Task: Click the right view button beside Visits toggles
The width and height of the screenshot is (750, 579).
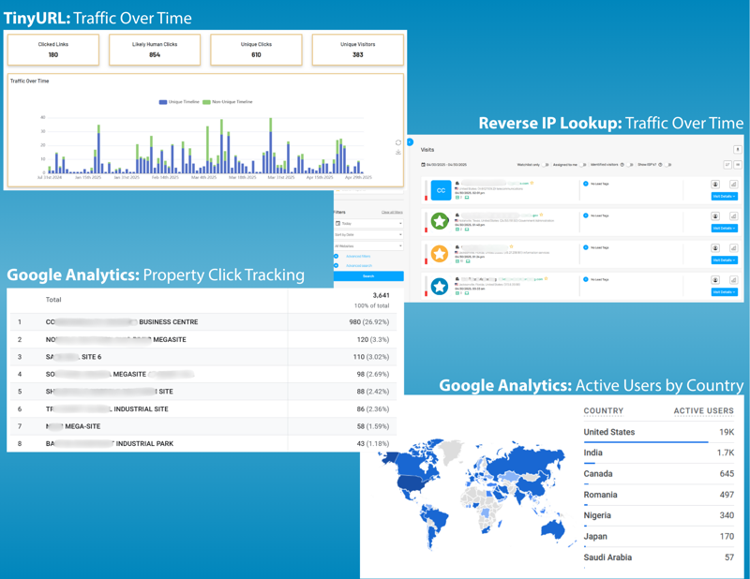Action: point(738,165)
